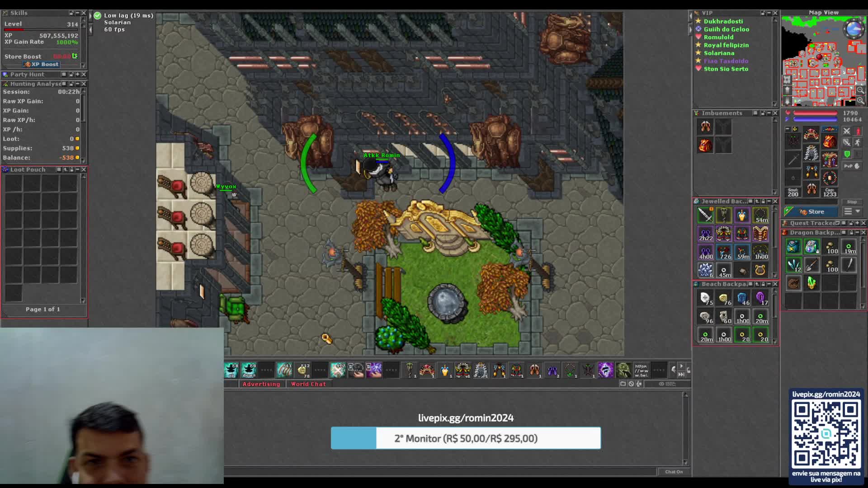This screenshot has height=488, width=868.
Task: Open new channel icon in chat bar
Action: coord(623,384)
